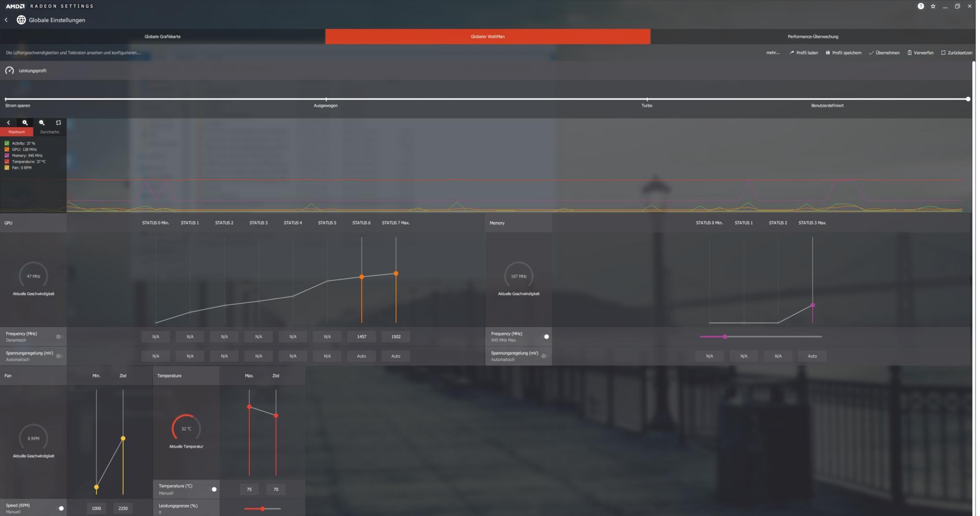Viewport: 980px width, 516px height.
Task: Reset settings with Zurücksetzen
Action: (957, 53)
